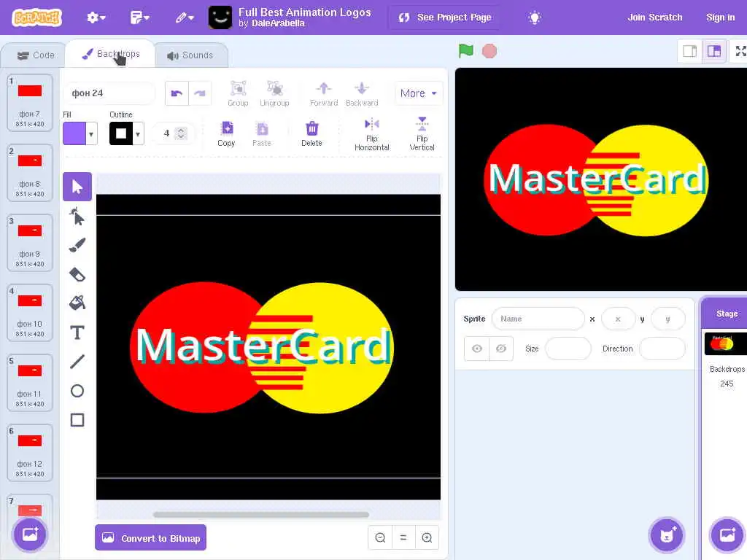Reset canvas zoom with equals icon
The image size is (747, 560).
403,537
